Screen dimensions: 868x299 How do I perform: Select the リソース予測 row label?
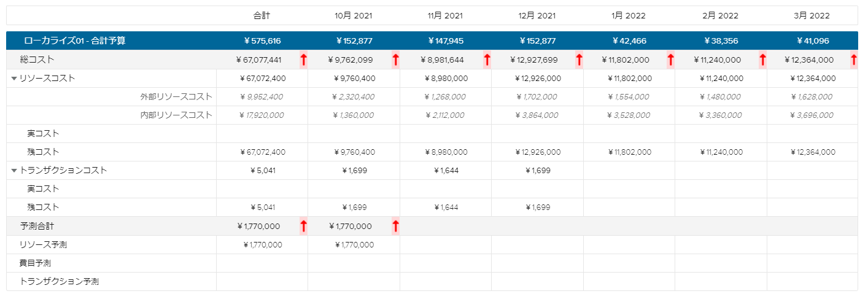point(43,245)
